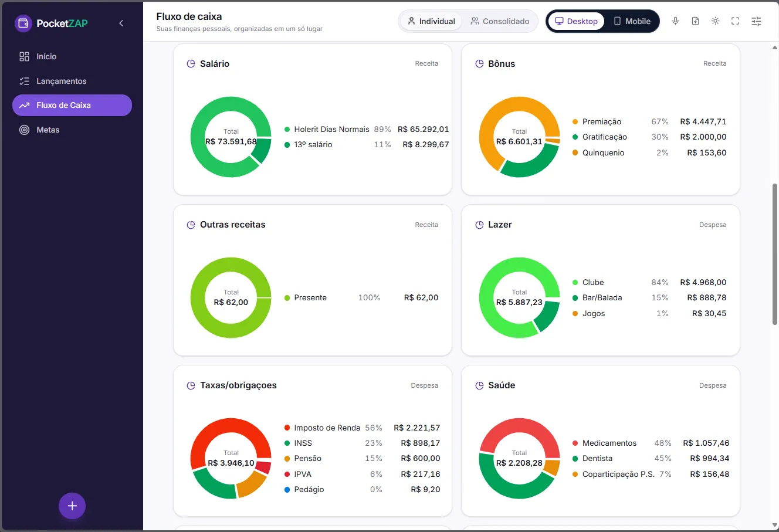Click the Imposto de Renda legend entry
Screen dimensions: 779x532
(x=362, y=428)
